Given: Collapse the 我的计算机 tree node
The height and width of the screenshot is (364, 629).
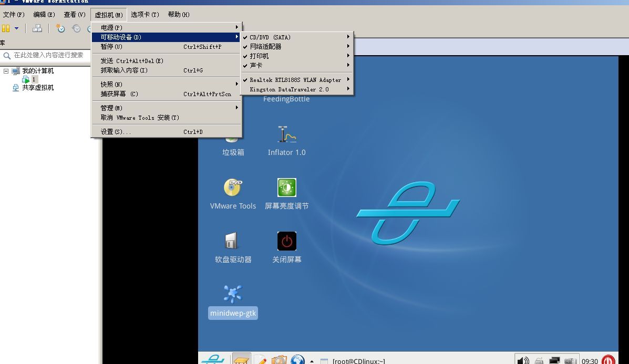Looking at the screenshot, I should (6, 71).
